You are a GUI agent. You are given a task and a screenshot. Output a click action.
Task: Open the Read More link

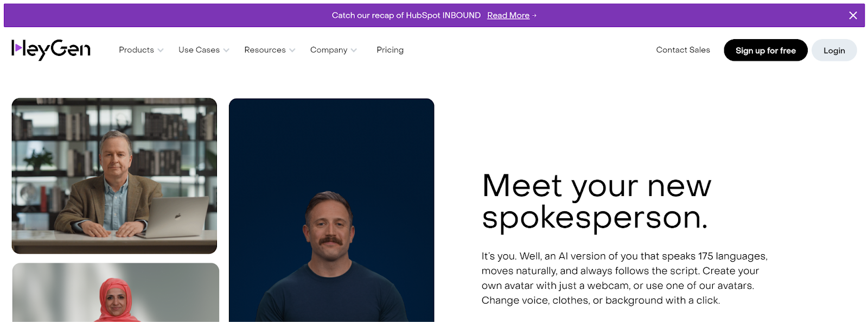508,15
